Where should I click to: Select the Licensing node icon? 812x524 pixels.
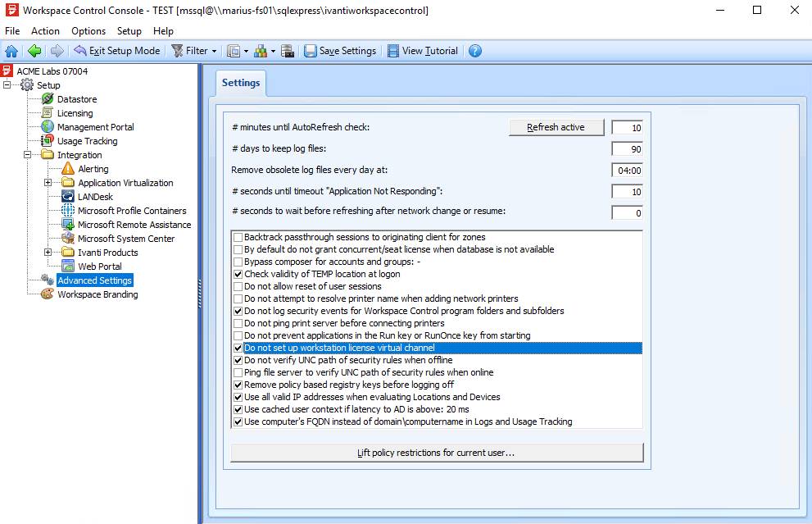pyautogui.click(x=48, y=113)
